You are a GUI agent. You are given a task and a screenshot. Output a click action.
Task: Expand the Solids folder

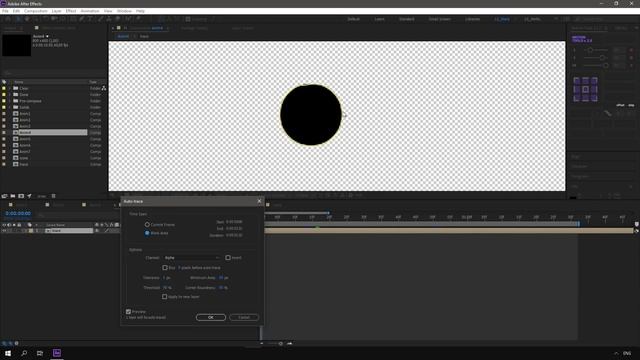point(10,107)
